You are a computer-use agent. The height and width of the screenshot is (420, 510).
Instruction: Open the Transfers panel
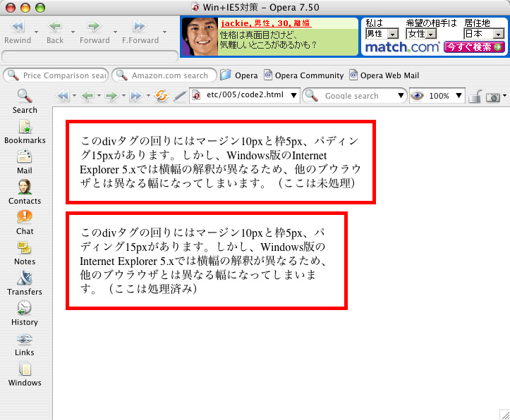25,283
